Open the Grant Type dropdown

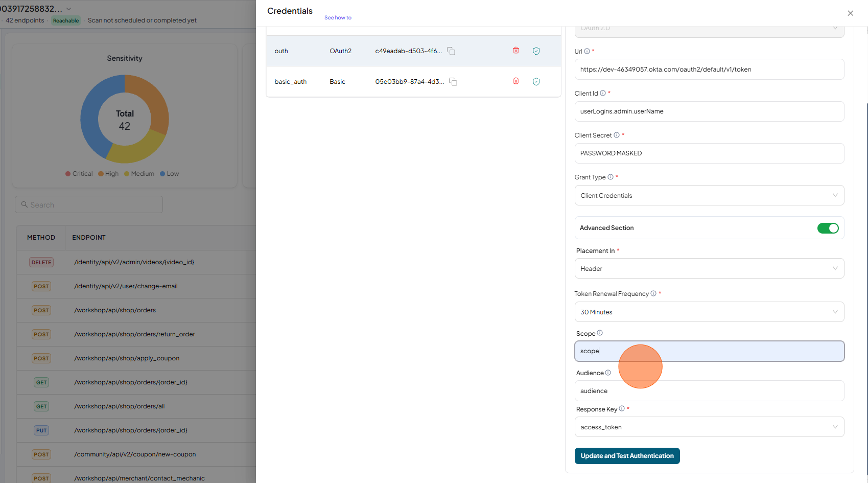click(709, 195)
